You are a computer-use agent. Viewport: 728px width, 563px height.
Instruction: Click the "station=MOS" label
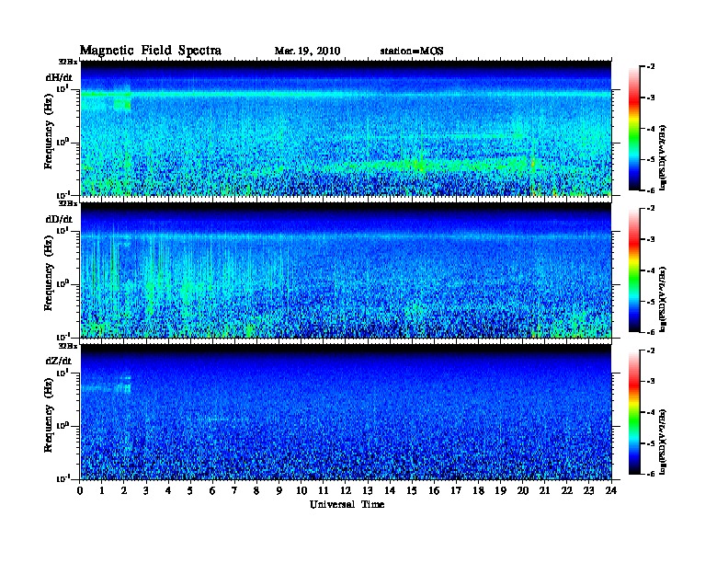coord(412,52)
